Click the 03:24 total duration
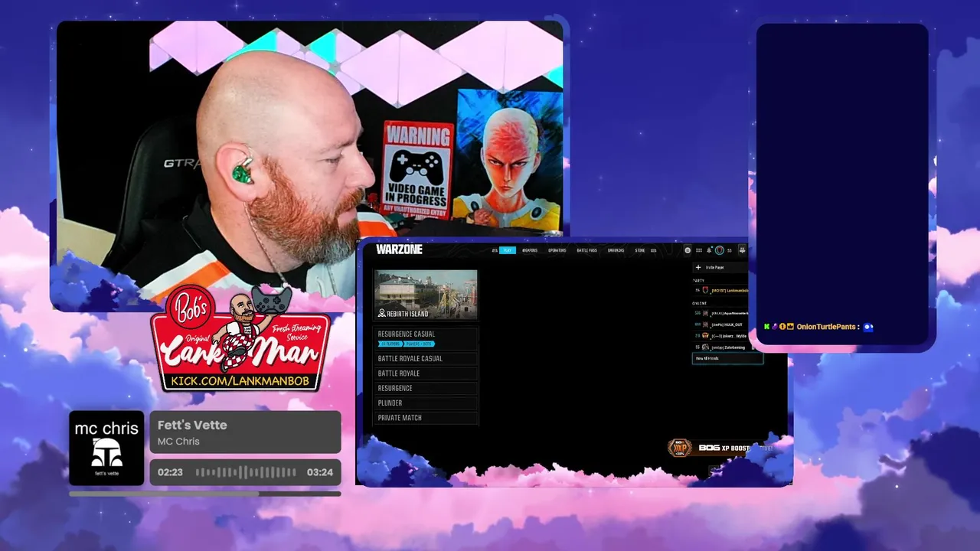Screen dimensions: 980x551 (320, 472)
